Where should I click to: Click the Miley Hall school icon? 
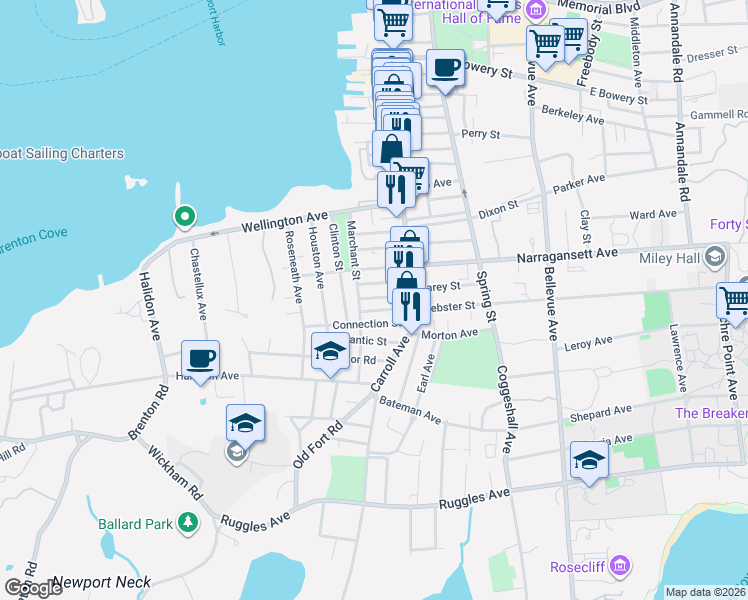pos(715,258)
